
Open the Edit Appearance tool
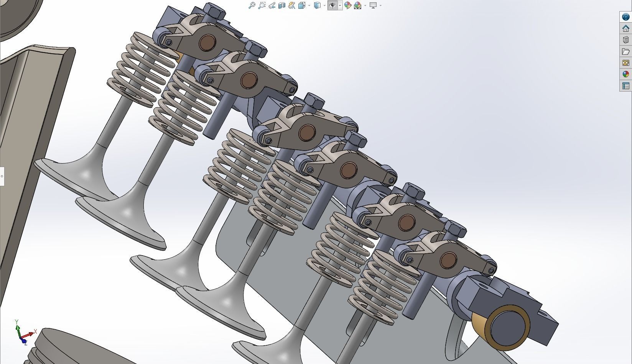coord(348,5)
